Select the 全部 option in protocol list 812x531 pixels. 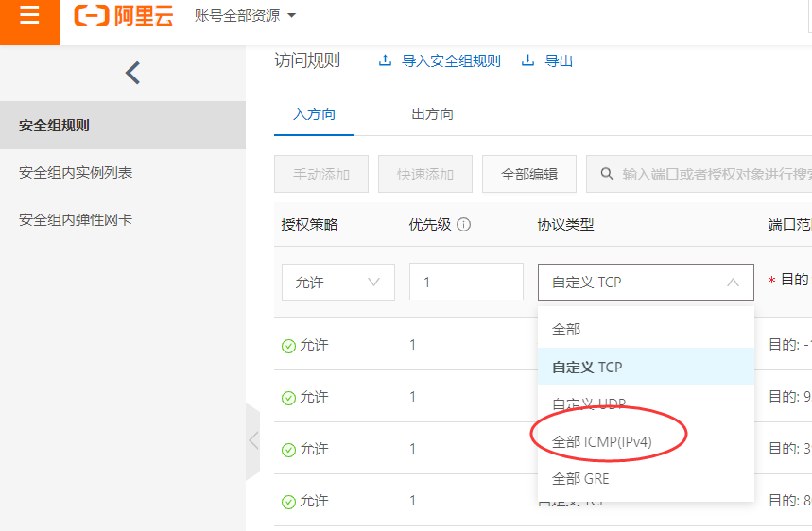(x=566, y=329)
